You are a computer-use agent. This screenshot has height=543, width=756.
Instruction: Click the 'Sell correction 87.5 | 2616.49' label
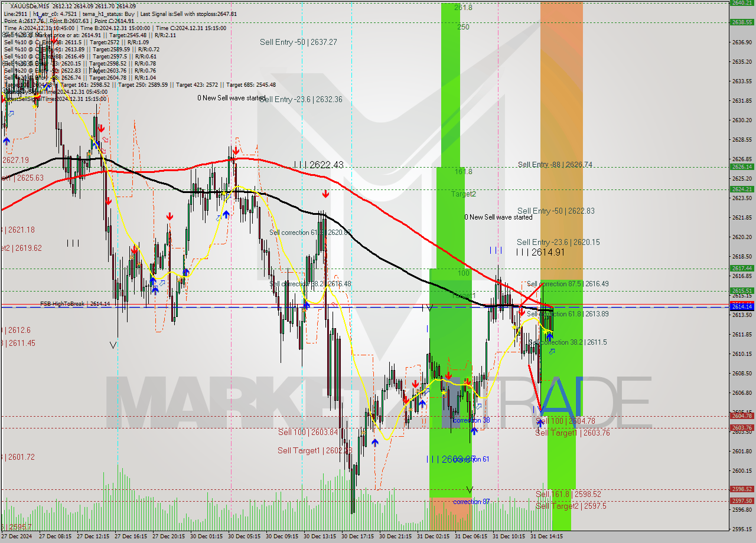568,284
